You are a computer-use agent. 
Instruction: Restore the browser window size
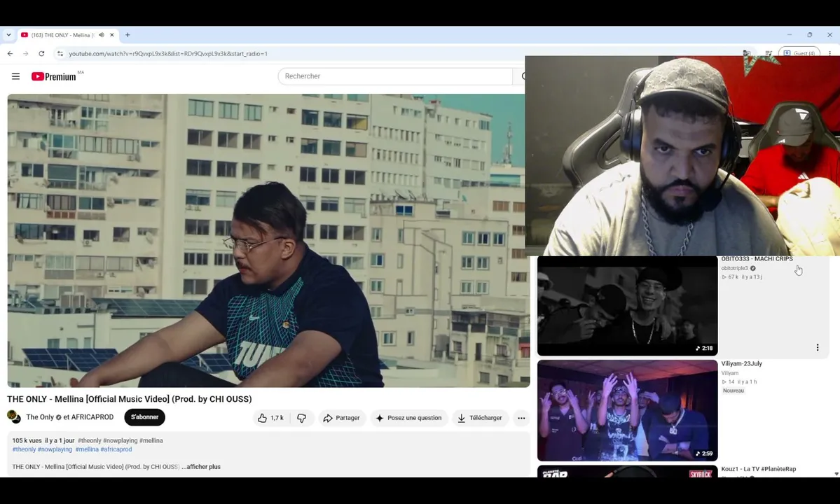809,35
